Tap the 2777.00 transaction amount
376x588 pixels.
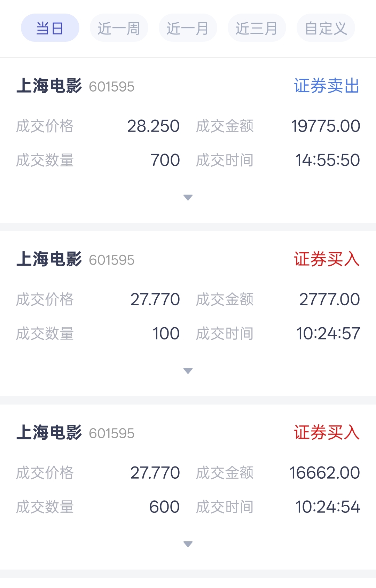[x=330, y=299]
